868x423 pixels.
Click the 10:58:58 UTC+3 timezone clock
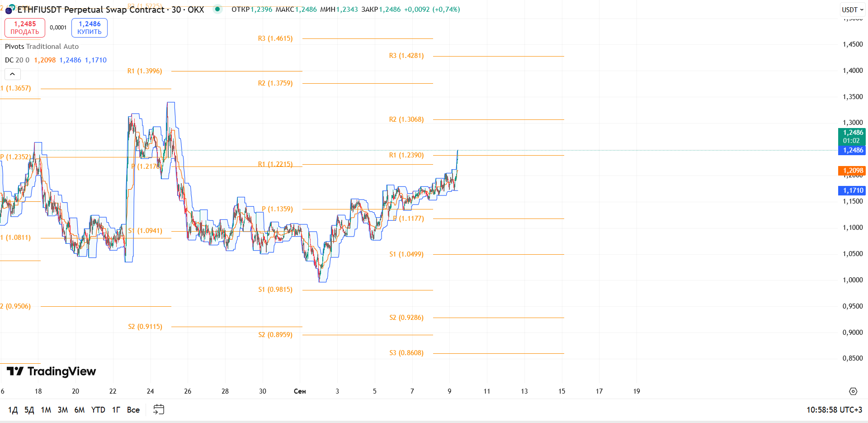point(834,410)
